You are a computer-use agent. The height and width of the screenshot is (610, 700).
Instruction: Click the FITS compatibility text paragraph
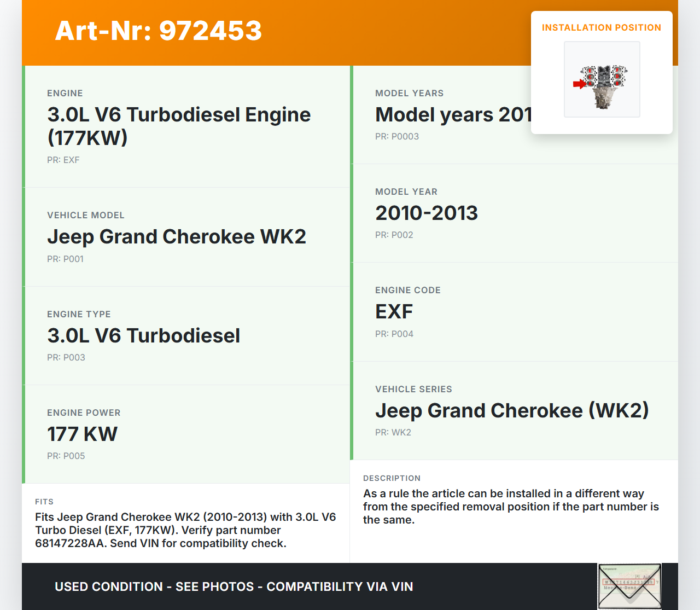[185, 530]
